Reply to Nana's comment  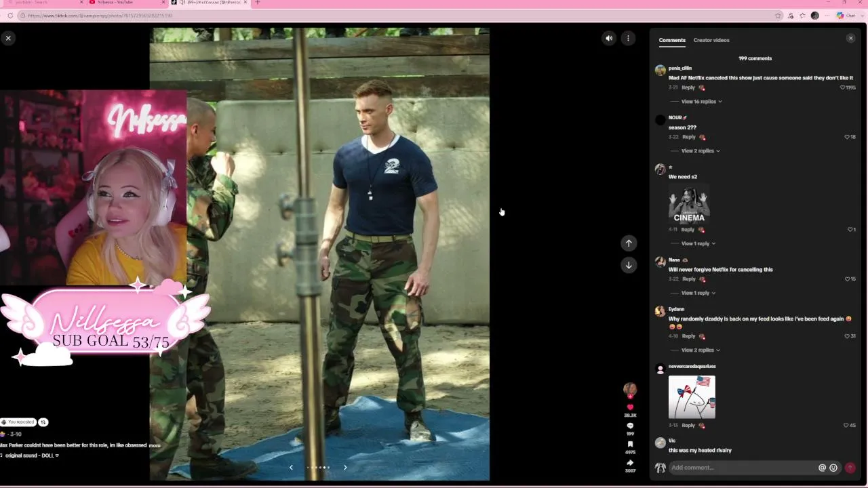(689, 279)
